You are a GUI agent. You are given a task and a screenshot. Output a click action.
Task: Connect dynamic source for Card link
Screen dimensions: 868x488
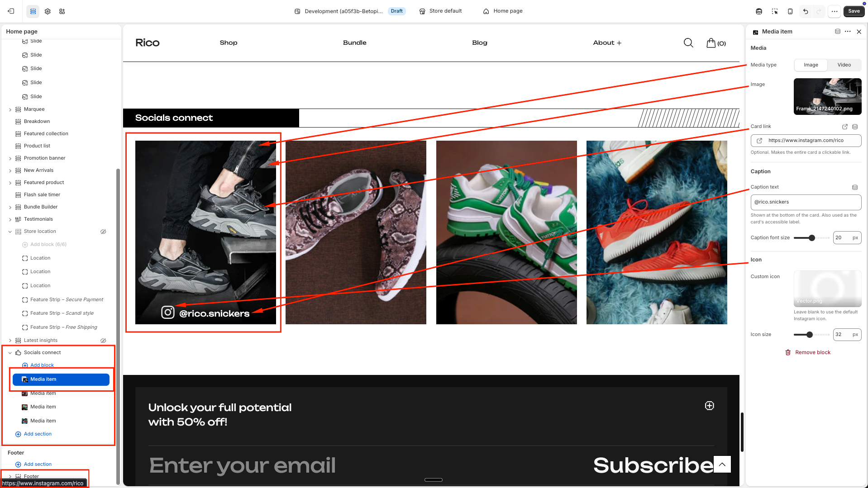855,127
